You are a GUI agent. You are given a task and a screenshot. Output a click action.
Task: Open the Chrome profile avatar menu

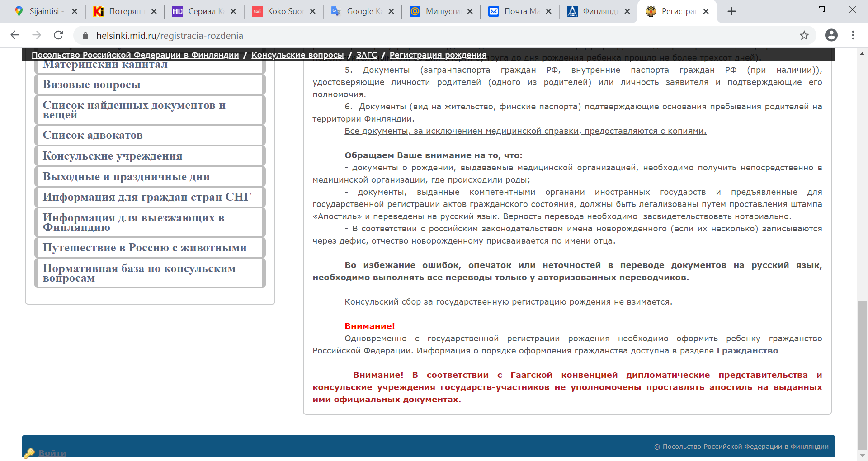pos(831,35)
